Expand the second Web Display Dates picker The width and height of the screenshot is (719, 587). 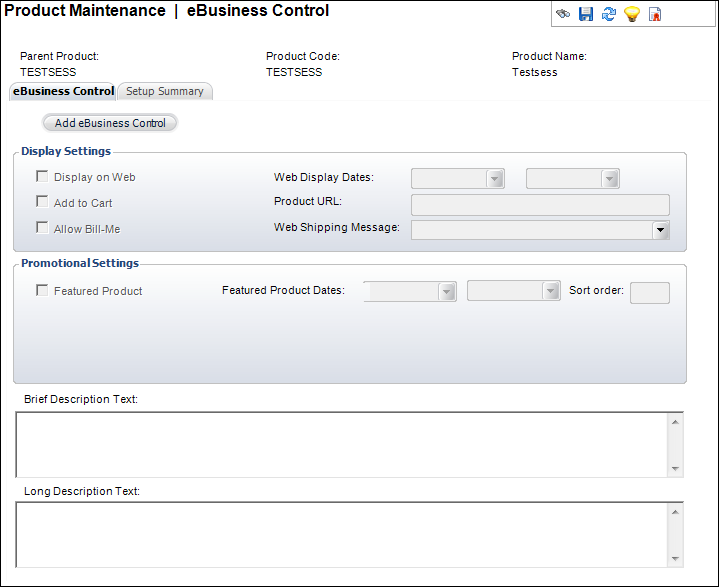[x=610, y=179]
